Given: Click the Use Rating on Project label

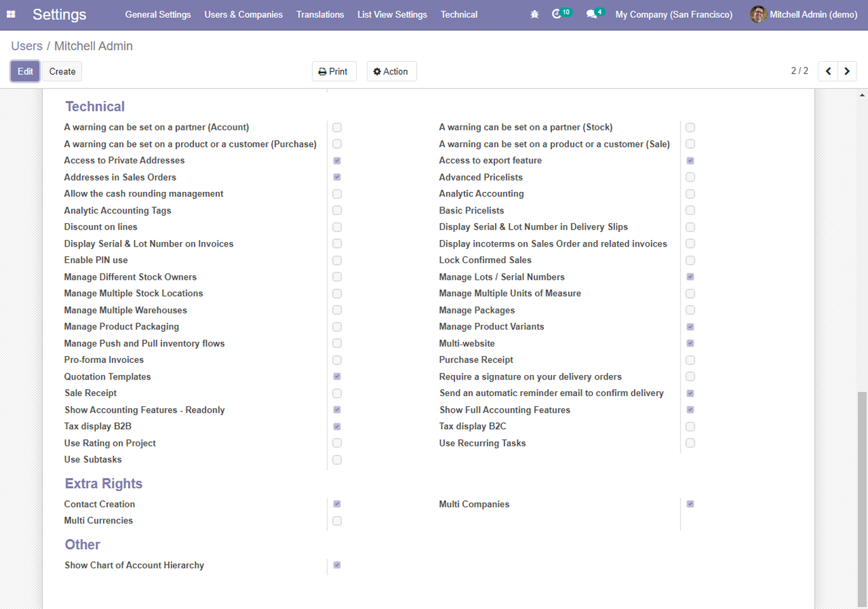Looking at the screenshot, I should [x=110, y=443].
